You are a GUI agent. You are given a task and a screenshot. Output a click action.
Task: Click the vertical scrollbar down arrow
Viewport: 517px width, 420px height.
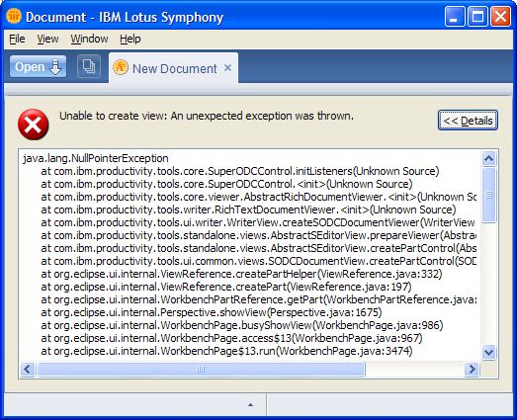tap(488, 352)
